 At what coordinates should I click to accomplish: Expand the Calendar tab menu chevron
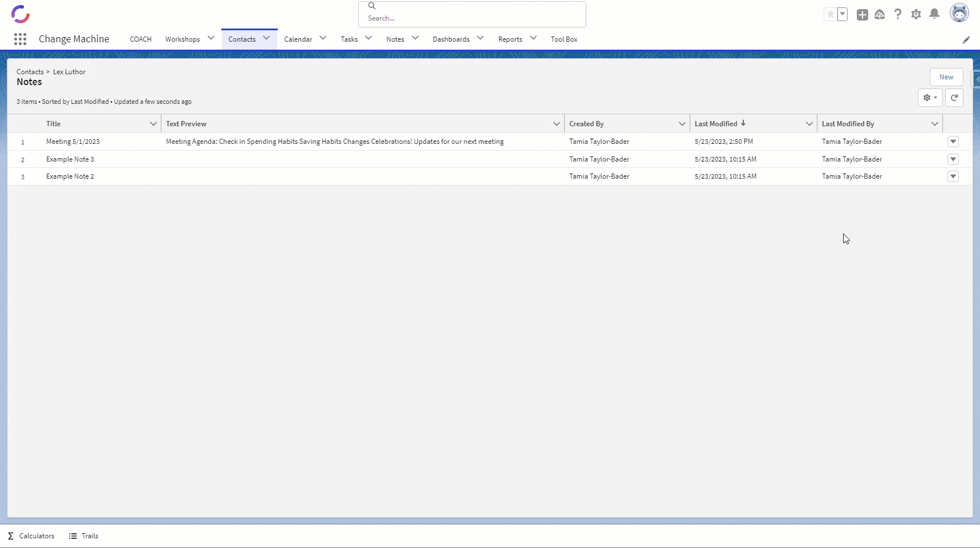[323, 38]
